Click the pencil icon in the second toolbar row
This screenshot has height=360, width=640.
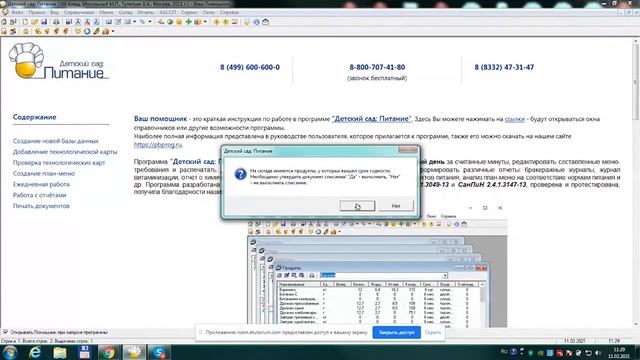[96, 31]
